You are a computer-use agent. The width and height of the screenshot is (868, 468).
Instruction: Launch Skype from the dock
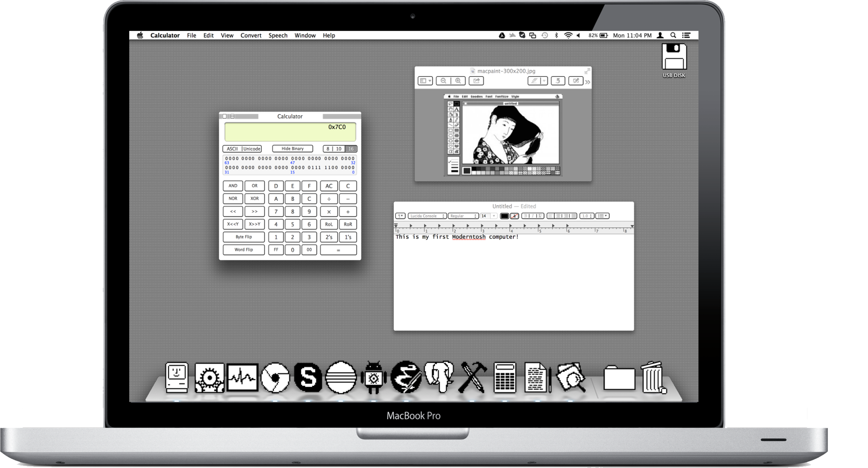point(308,377)
